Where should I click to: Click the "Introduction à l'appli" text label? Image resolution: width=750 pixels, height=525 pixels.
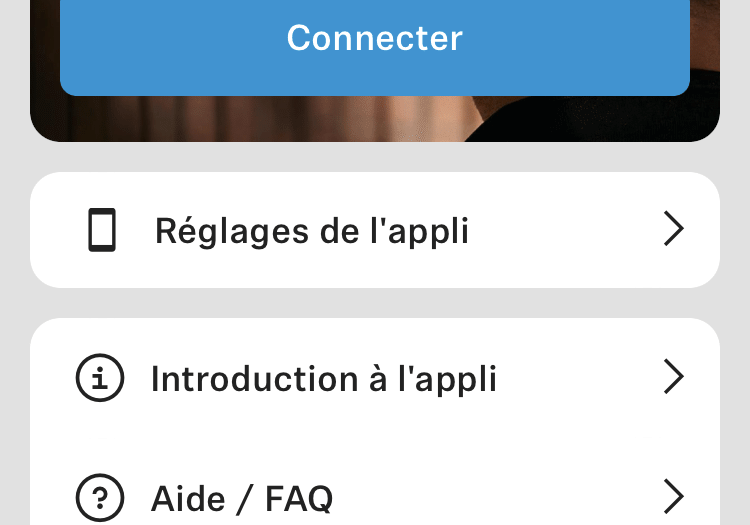[323, 379]
